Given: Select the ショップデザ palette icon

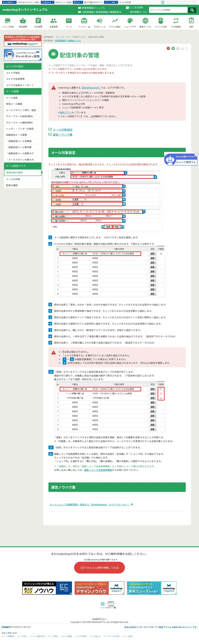Looking at the screenshot, I should tap(130, 21).
